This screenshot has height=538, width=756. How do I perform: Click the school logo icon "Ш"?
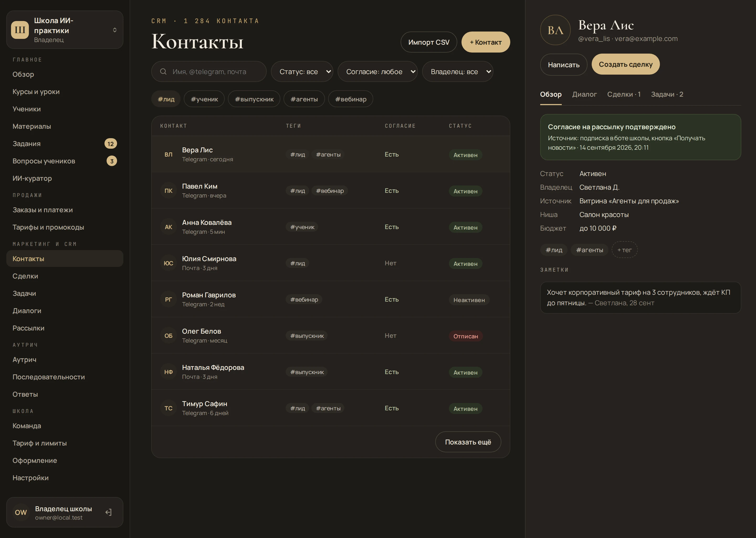[x=20, y=30]
